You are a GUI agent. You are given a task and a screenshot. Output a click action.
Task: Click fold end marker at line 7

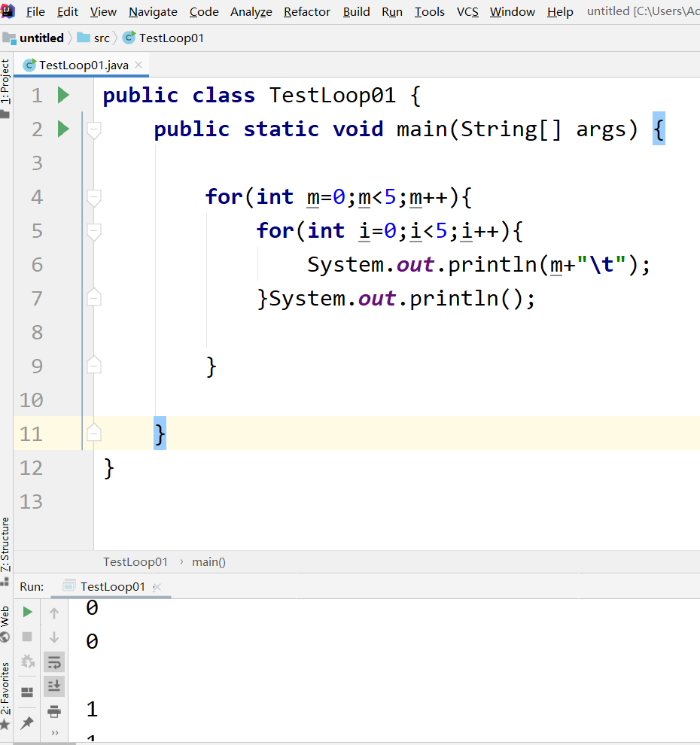point(93,298)
